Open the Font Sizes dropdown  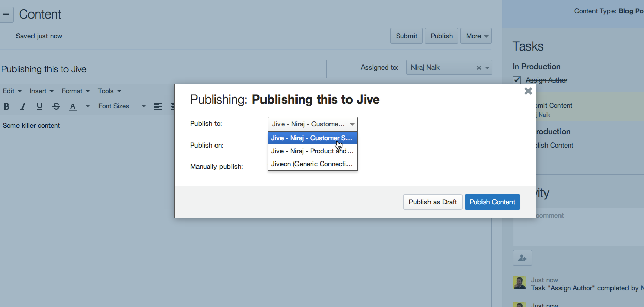122,106
